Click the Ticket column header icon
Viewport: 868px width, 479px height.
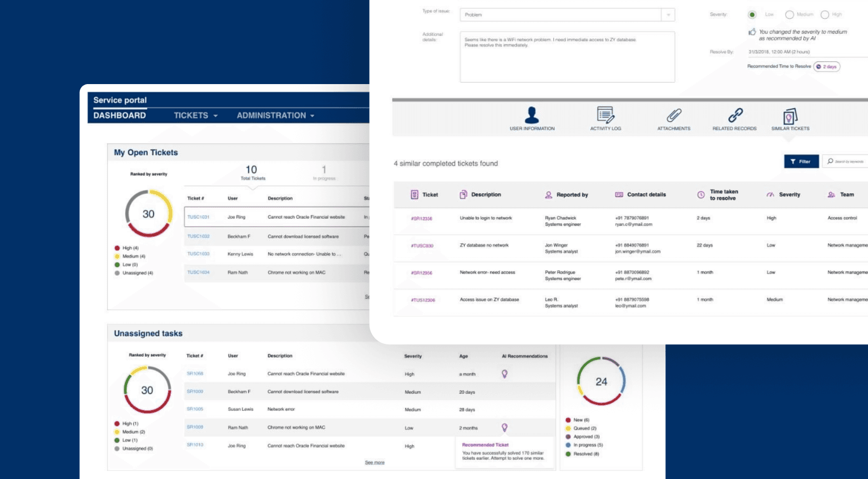click(x=414, y=195)
